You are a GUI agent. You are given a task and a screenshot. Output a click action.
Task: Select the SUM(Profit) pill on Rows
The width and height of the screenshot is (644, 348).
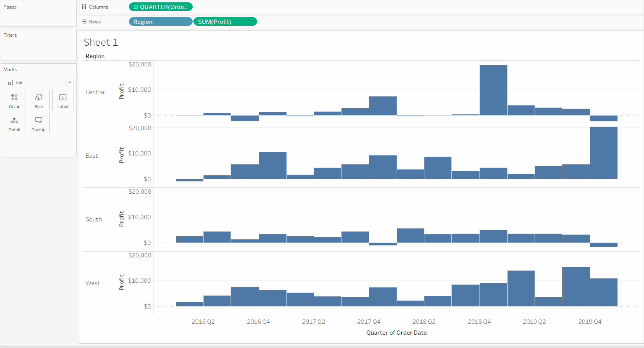pyautogui.click(x=225, y=22)
